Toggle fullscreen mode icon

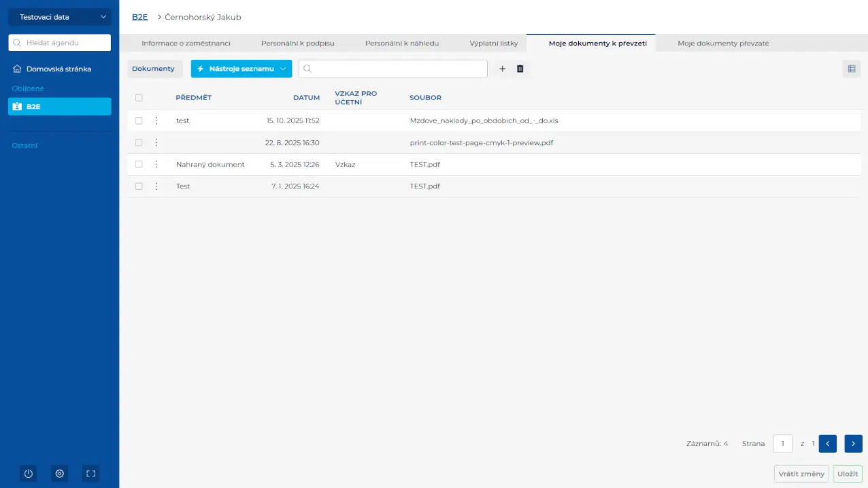coord(90,474)
